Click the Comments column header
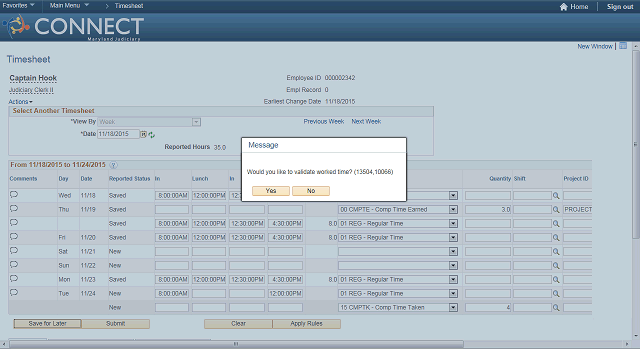The width and height of the screenshot is (640, 360). pyautogui.click(x=23, y=179)
